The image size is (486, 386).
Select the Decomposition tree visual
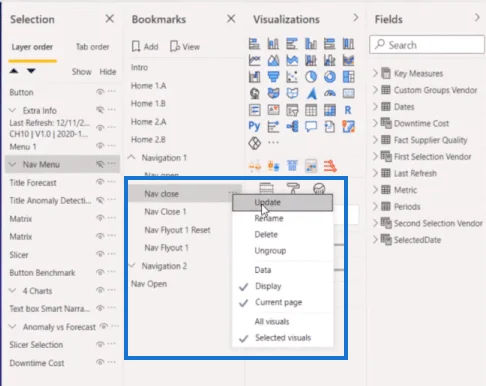[x=292, y=127]
